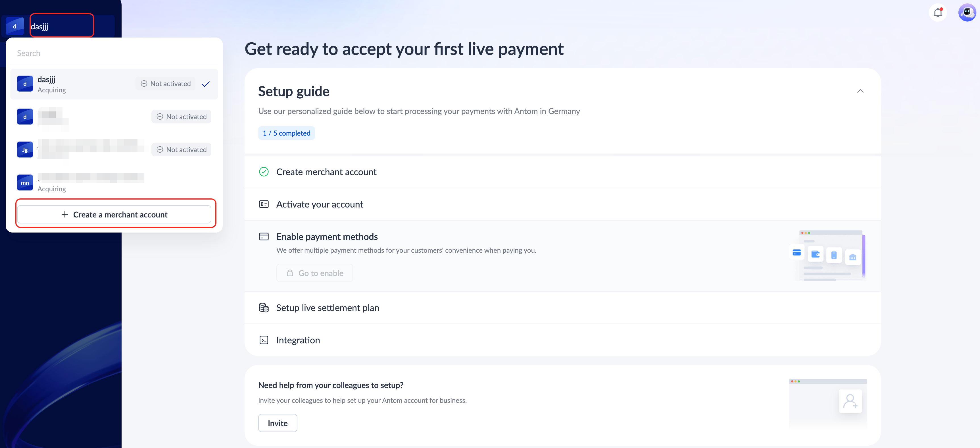
Task: Click the Go to enable button
Action: (x=315, y=273)
